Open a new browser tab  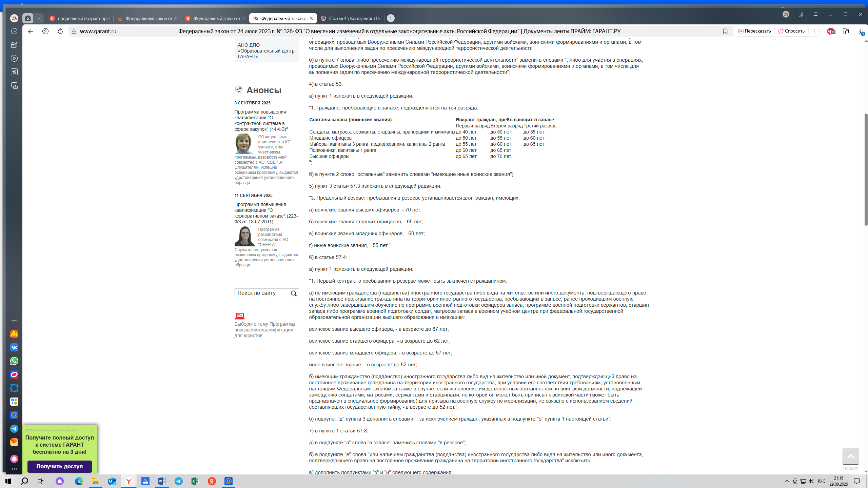click(x=391, y=18)
